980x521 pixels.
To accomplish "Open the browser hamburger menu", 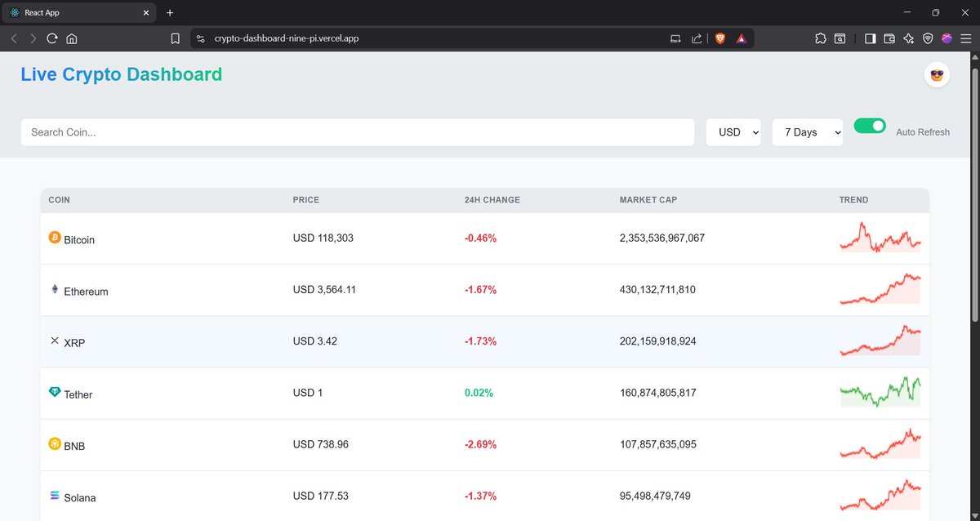I will 965,38.
